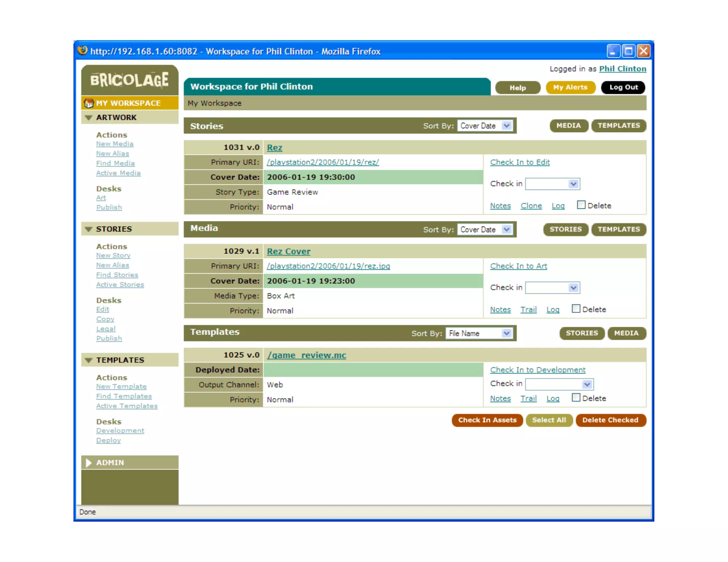The width and height of the screenshot is (728, 562).
Task: Click Find Media in sidebar
Action: click(x=115, y=163)
